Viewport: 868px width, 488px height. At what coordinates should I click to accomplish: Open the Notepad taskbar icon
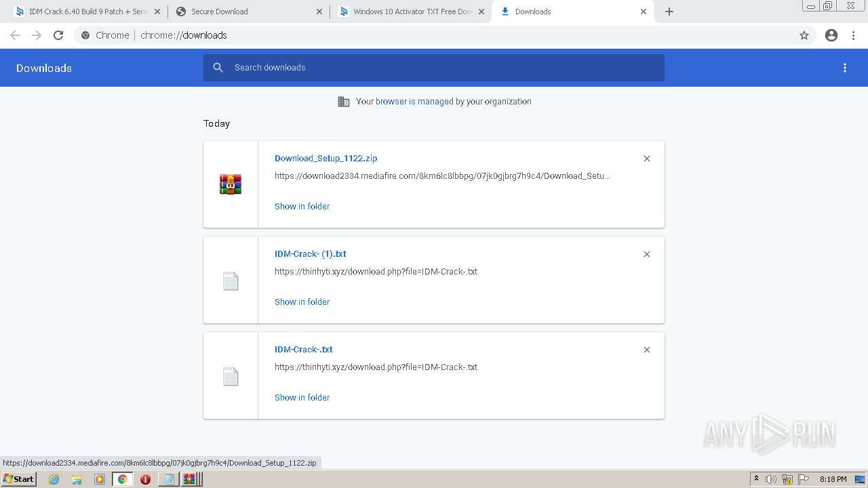pyautogui.click(x=167, y=479)
